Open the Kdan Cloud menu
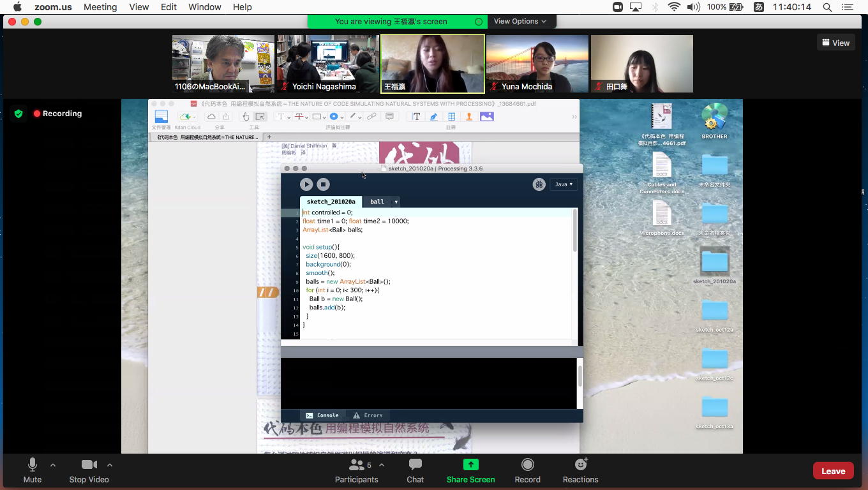Screen dimensions: 868x490 187,117
